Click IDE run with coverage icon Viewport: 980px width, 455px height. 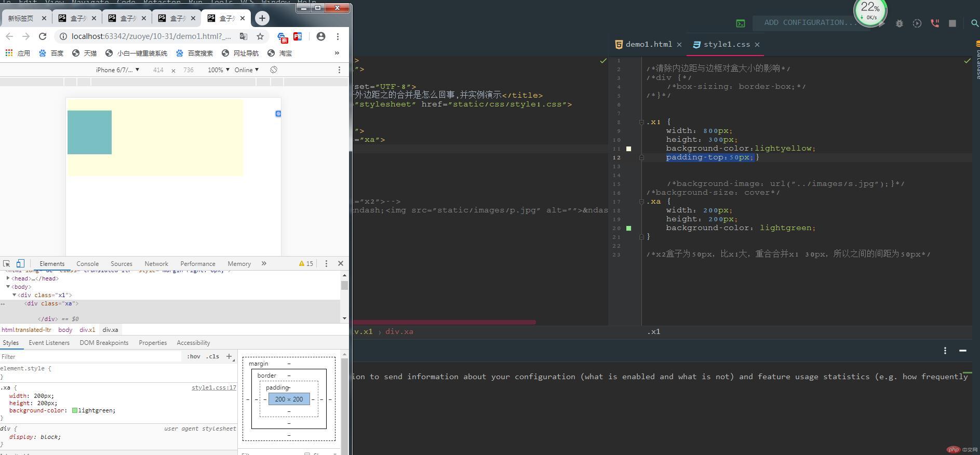click(917, 23)
